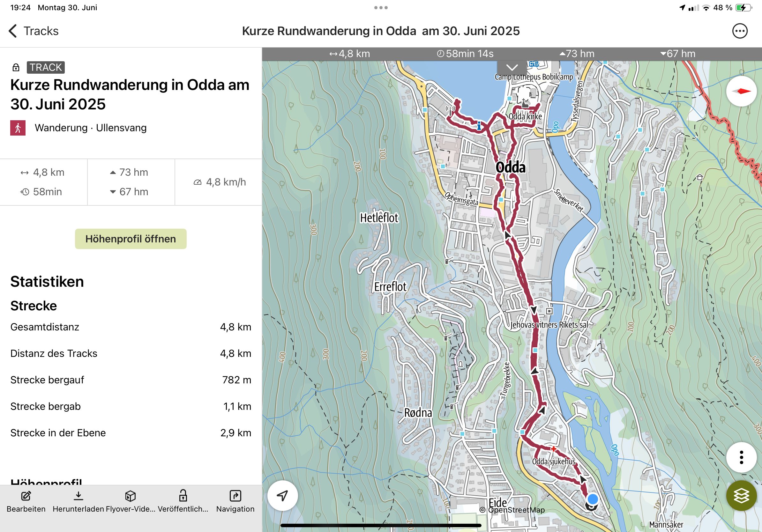The height and width of the screenshot is (532, 762).
Task: Go back to Tracks list
Action: click(33, 31)
